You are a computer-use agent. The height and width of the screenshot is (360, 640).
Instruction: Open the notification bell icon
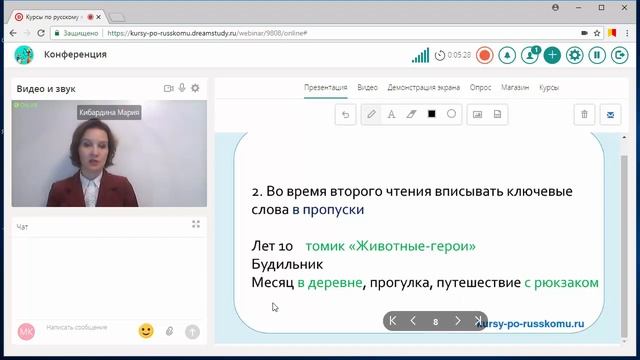tap(507, 55)
